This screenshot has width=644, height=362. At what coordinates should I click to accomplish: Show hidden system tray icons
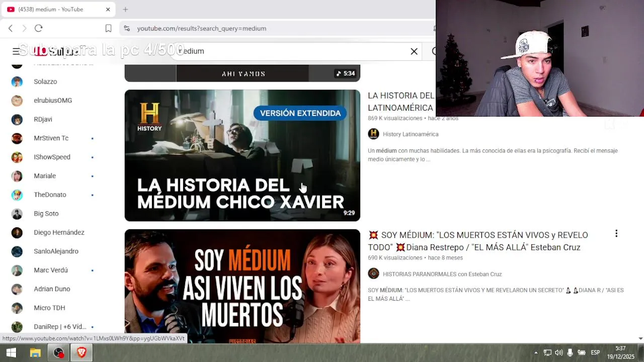[x=536, y=352]
